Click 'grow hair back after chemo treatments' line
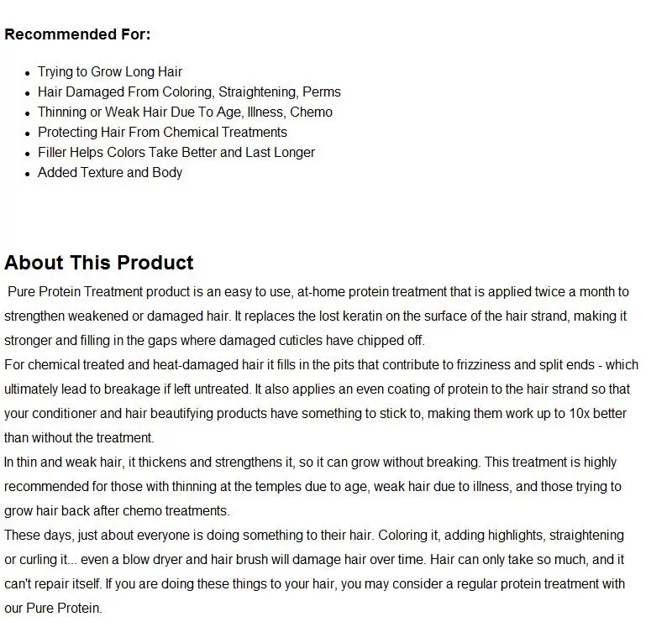Screen dimensions: 672x622 (117, 511)
